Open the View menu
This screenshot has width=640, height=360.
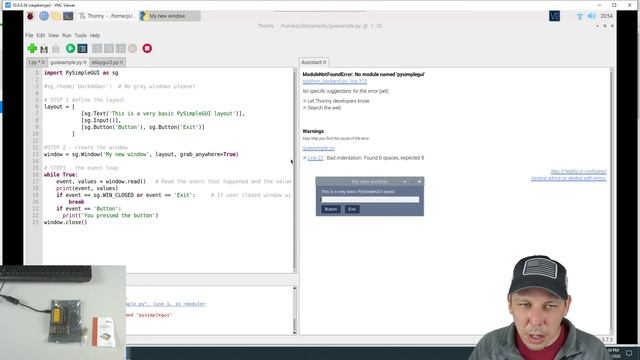[x=53, y=36]
